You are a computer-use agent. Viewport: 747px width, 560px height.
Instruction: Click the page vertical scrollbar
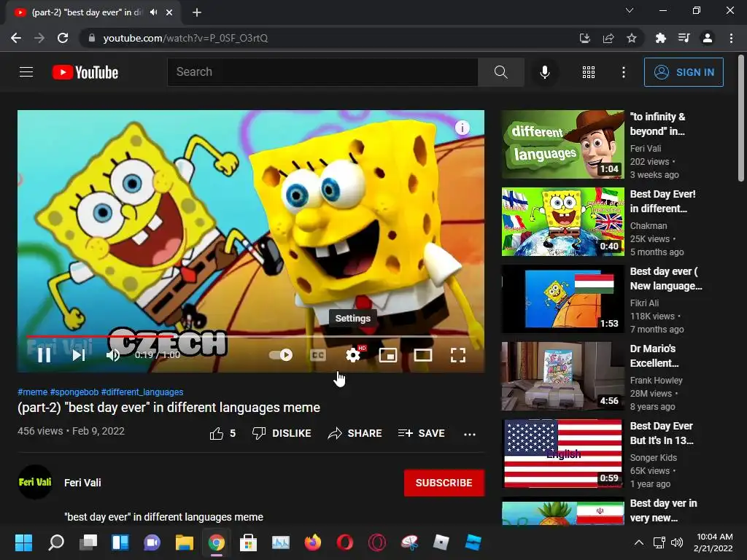741,119
